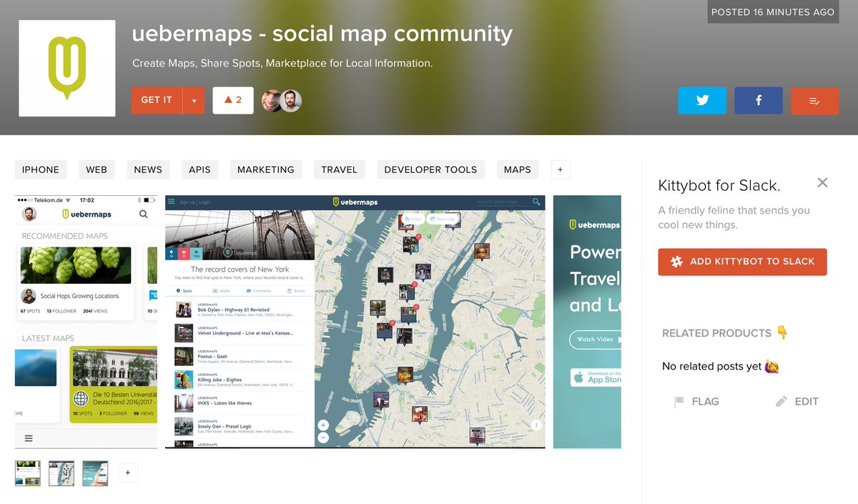Viewport: 858px width, 504px height.
Task: Select the third screenshot thumbnail
Action: [95, 473]
